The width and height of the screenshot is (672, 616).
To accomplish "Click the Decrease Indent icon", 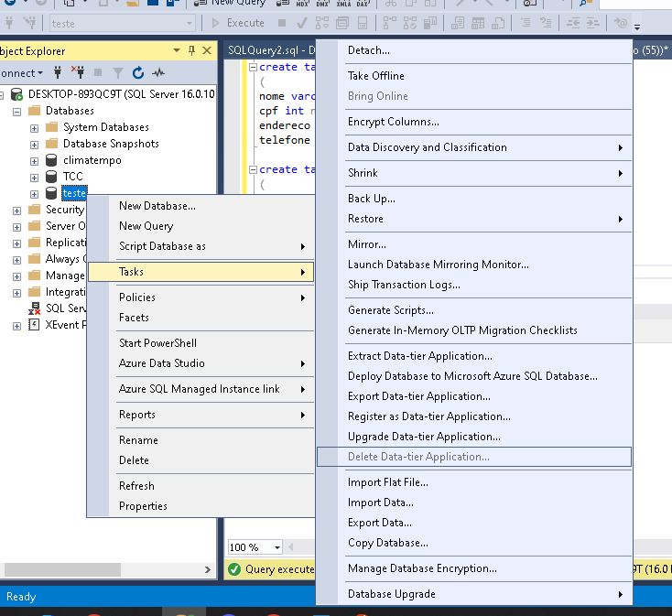I will point(573,23).
